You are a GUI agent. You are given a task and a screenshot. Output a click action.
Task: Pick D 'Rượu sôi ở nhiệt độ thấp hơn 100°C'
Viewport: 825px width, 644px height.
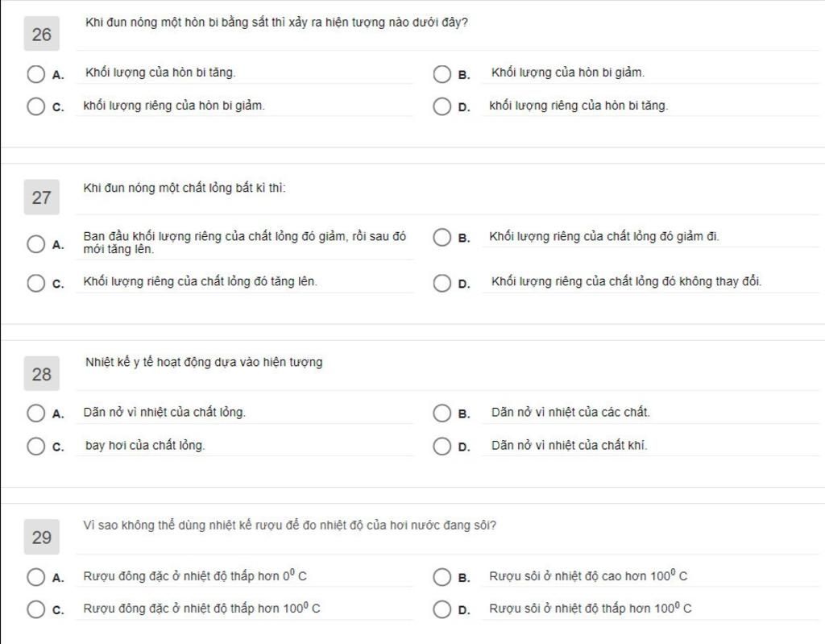pos(442,609)
